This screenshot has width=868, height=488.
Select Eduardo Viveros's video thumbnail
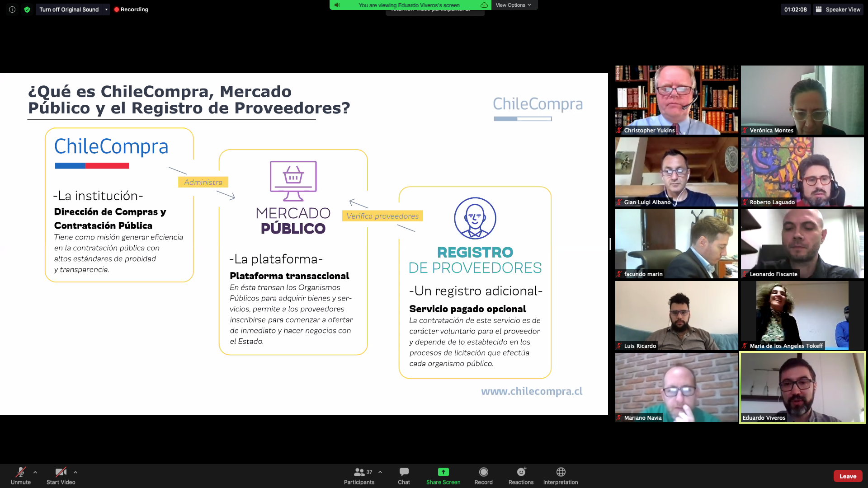(802, 387)
